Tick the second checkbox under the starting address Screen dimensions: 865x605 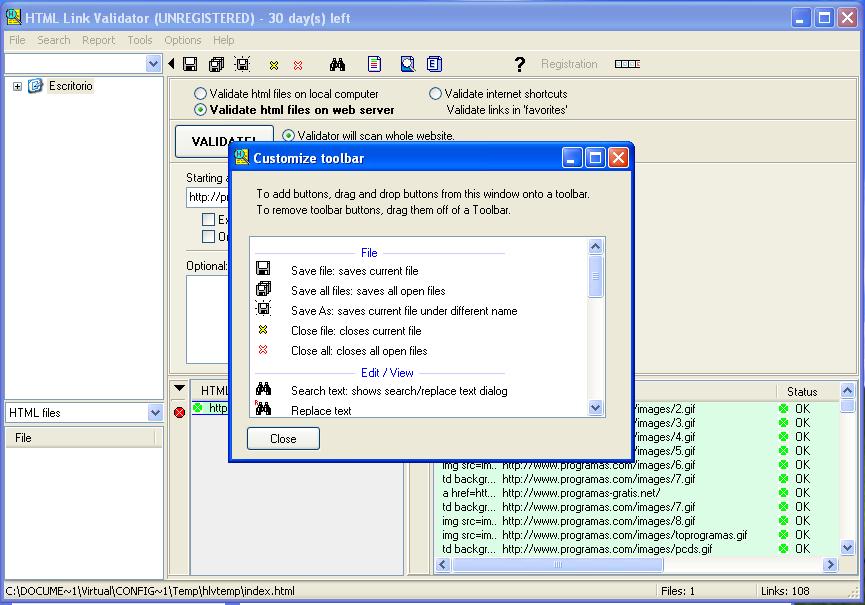click(208, 237)
